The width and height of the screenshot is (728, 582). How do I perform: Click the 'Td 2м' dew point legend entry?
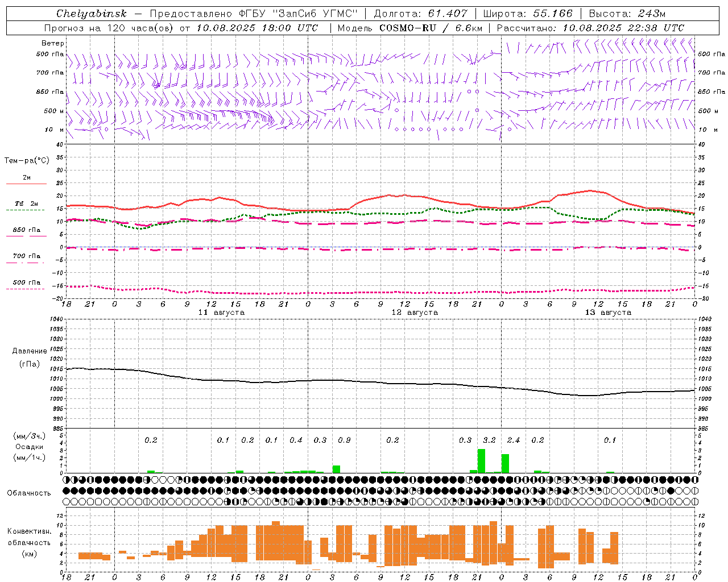pos(26,203)
